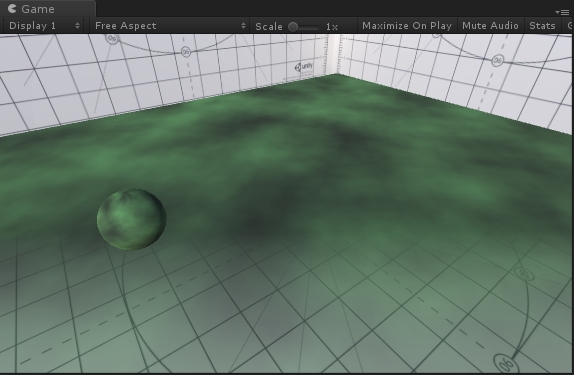This screenshot has width=574, height=375.
Task: Toggle Maximize On Play
Action: coord(407,26)
